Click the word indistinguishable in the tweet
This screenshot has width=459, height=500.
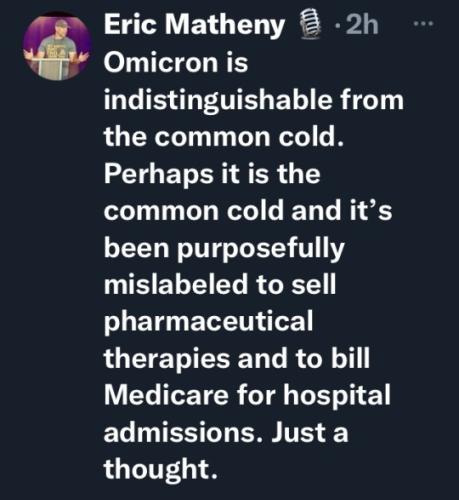pos(218,101)
